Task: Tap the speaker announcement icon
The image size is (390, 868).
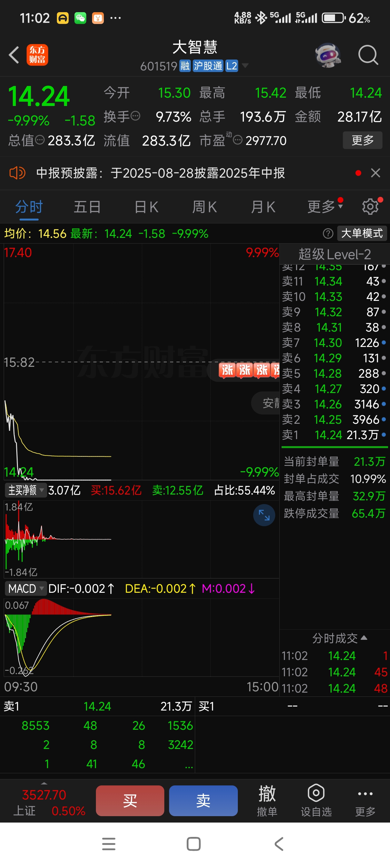Action: [x=17, y=173]
